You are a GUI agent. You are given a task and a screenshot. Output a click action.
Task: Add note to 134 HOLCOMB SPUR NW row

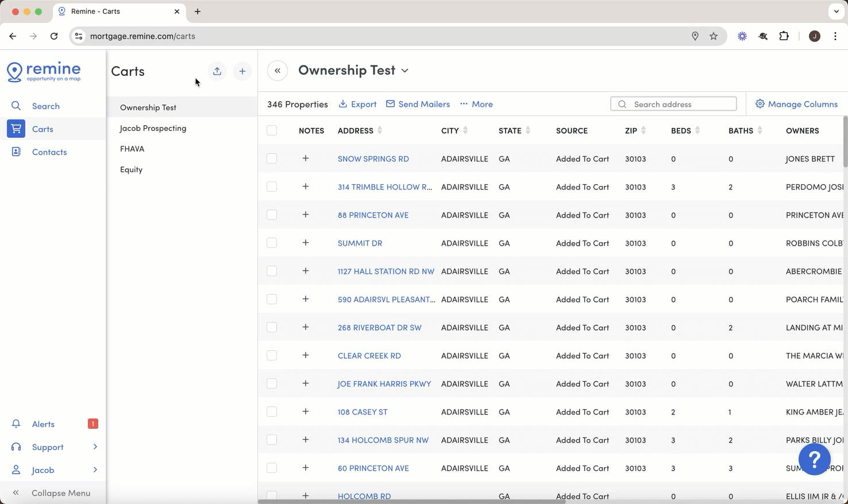(x=306, y=440)
